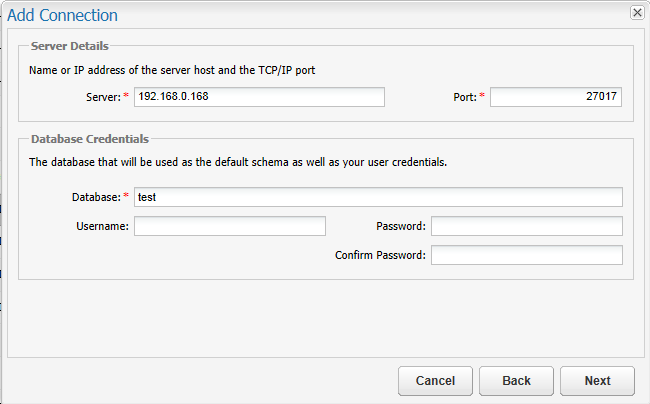Viewport: 650px width, 404px height.
Task: Click the Server Details group heading
Action: (70, 45)
